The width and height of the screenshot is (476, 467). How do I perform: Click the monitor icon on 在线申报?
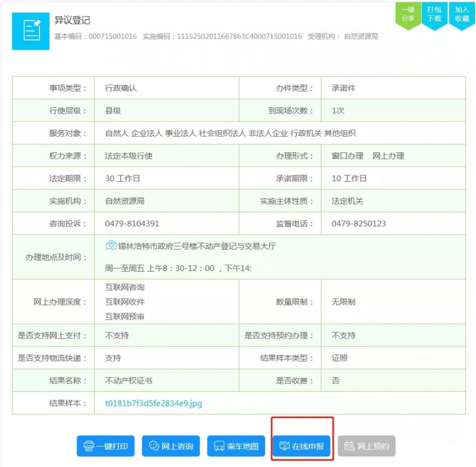coord(284,446)
